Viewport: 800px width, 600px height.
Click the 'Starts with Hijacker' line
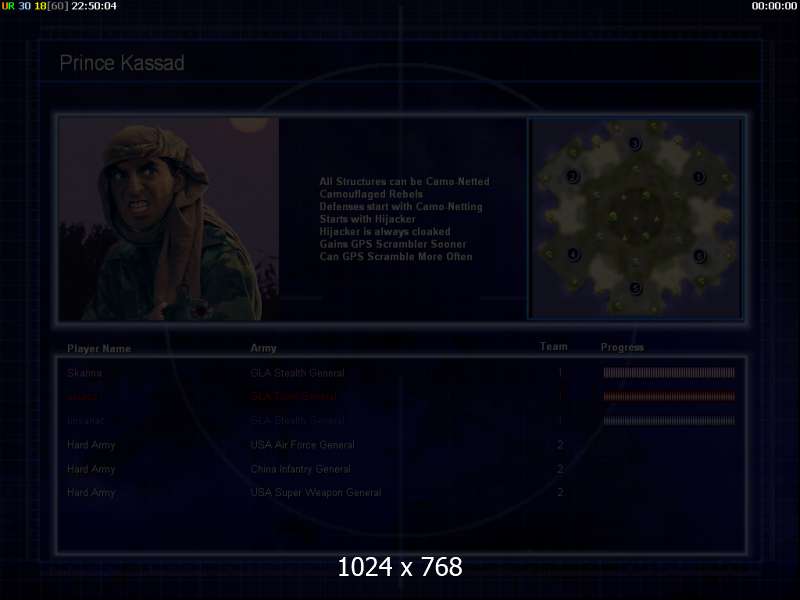coord(367,219)
